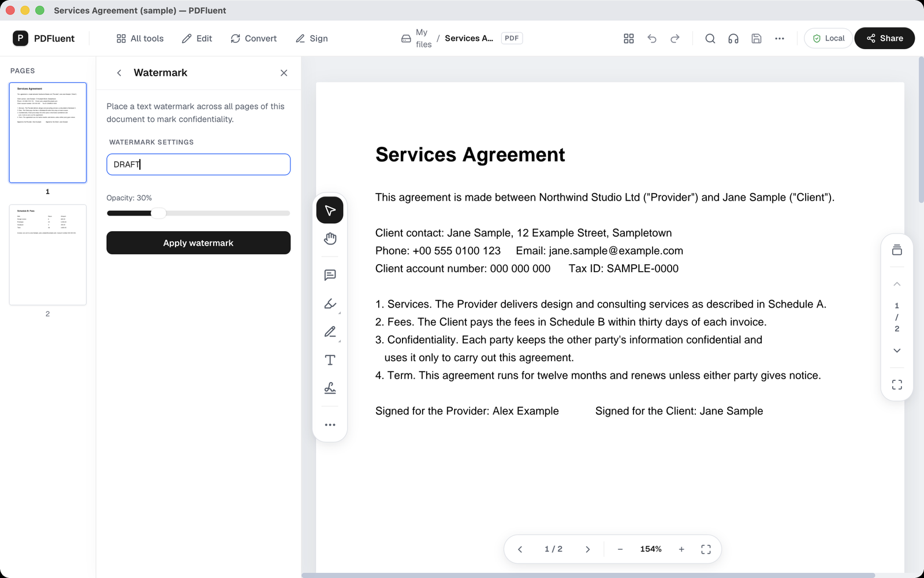The width and height of the screenshot is (924, 578).
Task: Go up a page in right rail
Action: [x=897, y=284]
